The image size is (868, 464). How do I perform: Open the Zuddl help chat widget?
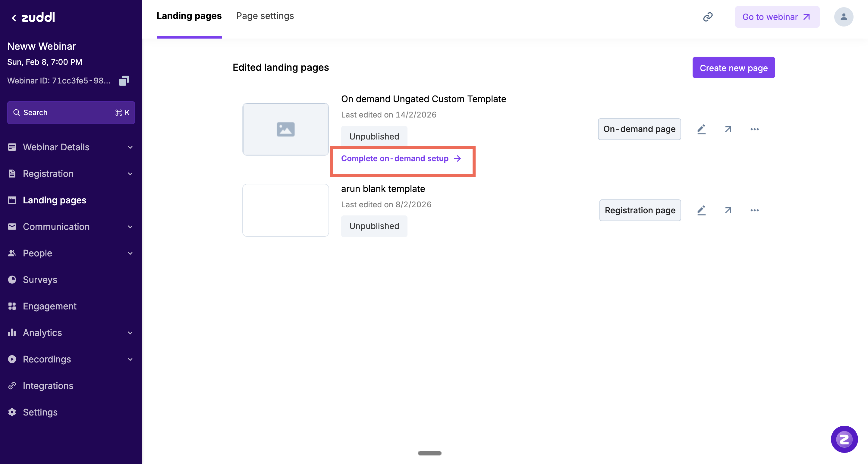pos(844,439)
